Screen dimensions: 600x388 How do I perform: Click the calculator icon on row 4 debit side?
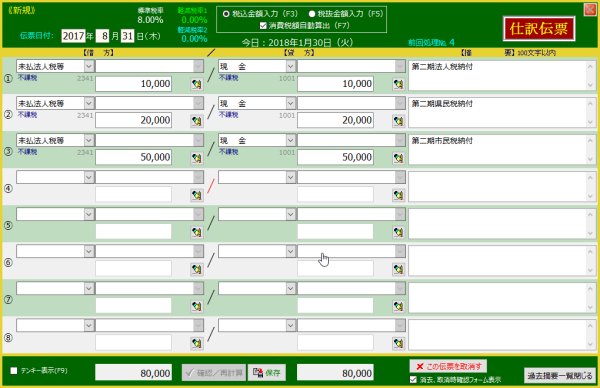click(x=197, y=195)
